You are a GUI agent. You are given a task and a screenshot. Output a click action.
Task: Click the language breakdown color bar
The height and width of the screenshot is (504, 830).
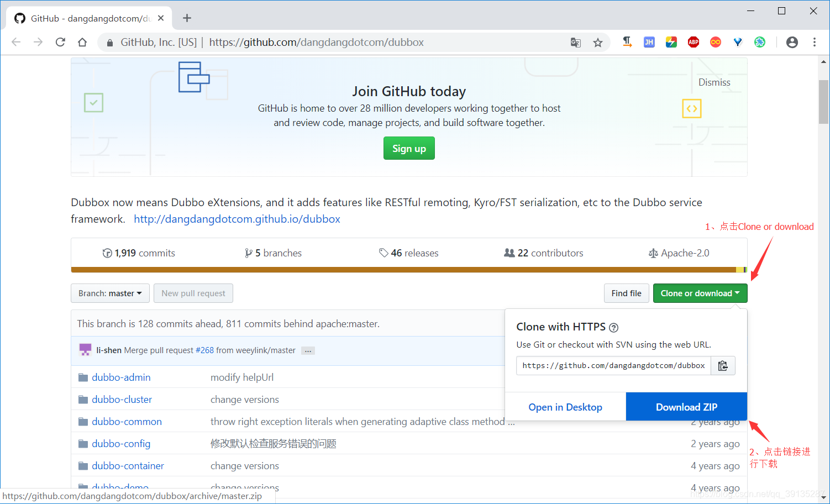(409, 270)
